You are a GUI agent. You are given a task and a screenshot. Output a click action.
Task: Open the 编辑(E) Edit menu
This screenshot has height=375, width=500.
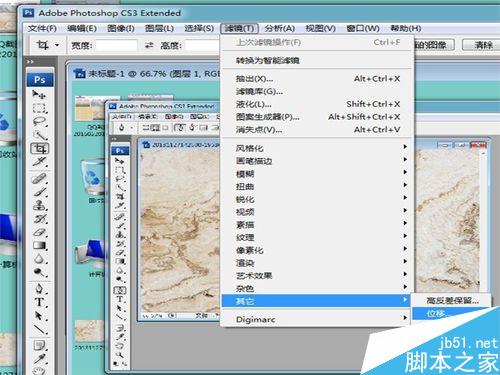[82, 28]
